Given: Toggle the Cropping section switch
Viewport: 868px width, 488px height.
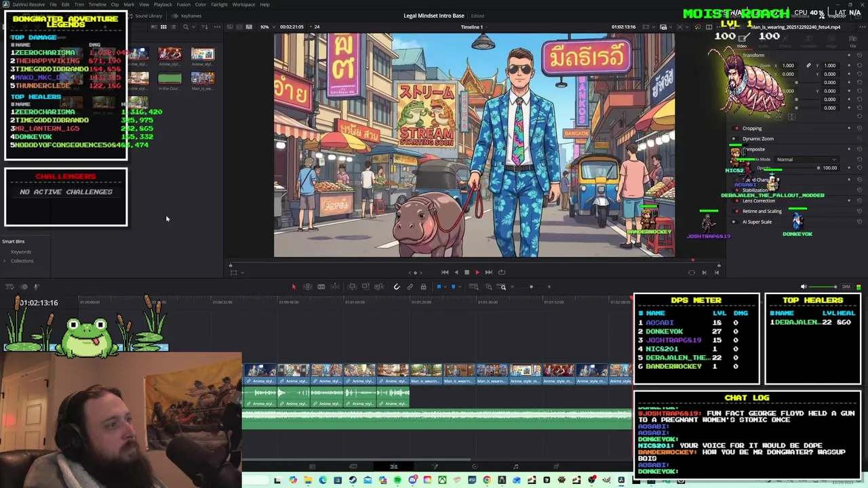Looking at the screenshot, I should click(x=736, y=128).
